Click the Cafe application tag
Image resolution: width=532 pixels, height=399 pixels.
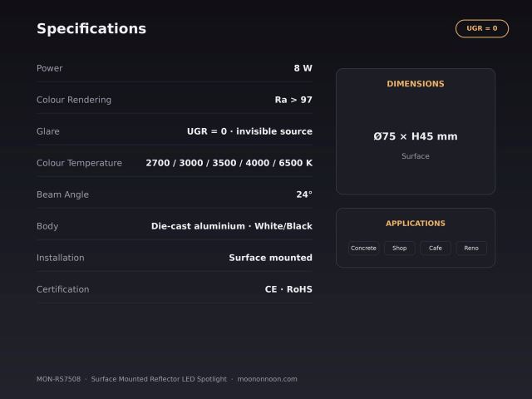[x=436, y=248]
